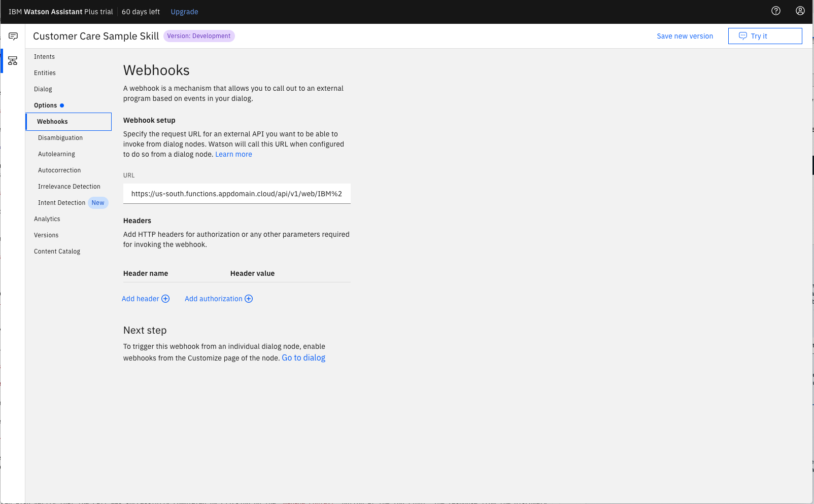Click the Add header link
The height and width of the screenshot is (504, 814).
(x=141, y=299)
